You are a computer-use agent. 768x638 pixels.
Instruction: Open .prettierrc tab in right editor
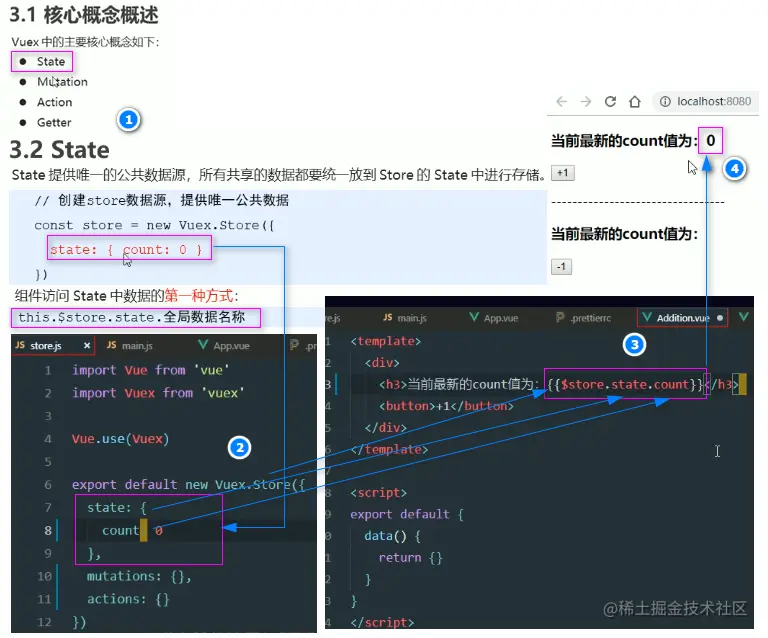click(x=584, y=318)
